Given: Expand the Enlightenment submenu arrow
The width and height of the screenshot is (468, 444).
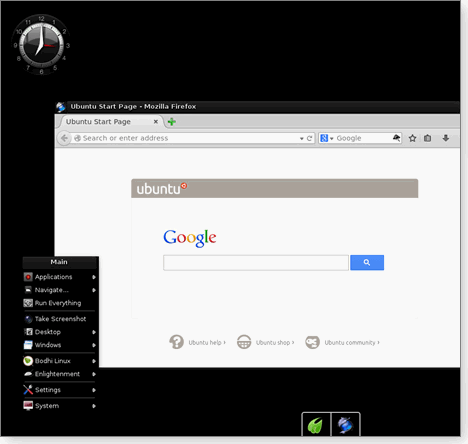Looking at the screenshot, I should point(94,374).
